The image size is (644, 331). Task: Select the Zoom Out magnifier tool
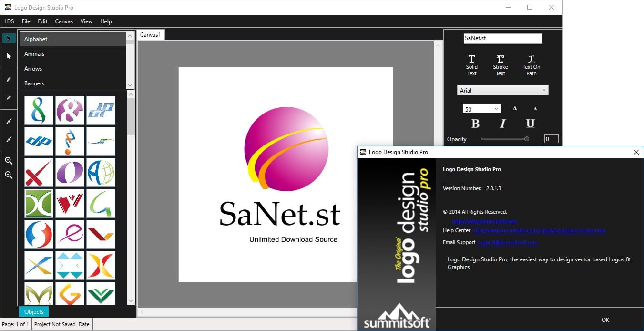click(9, 175)
